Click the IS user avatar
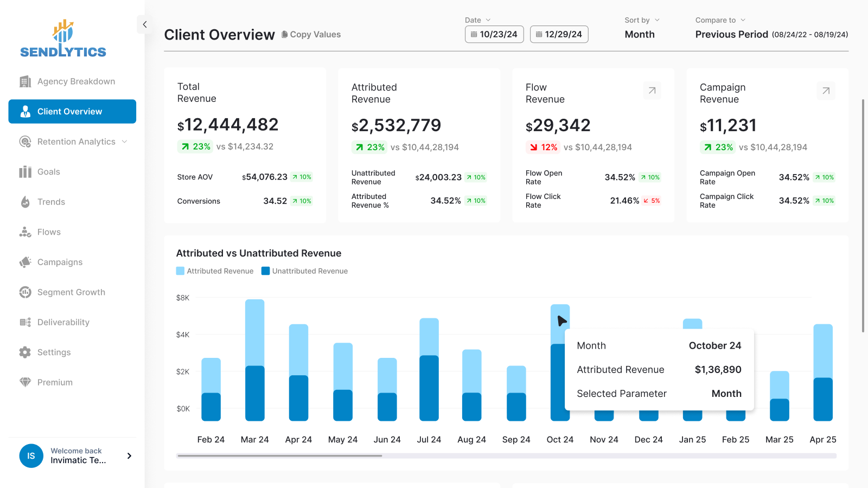The width and height of the screenshot is (868, 488). (x=31, y=456)
